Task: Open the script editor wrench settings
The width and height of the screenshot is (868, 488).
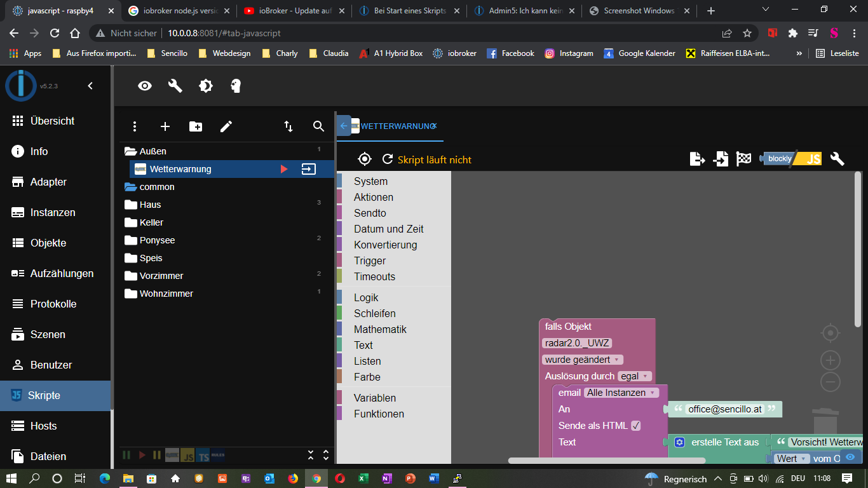Action: (837, 159)
